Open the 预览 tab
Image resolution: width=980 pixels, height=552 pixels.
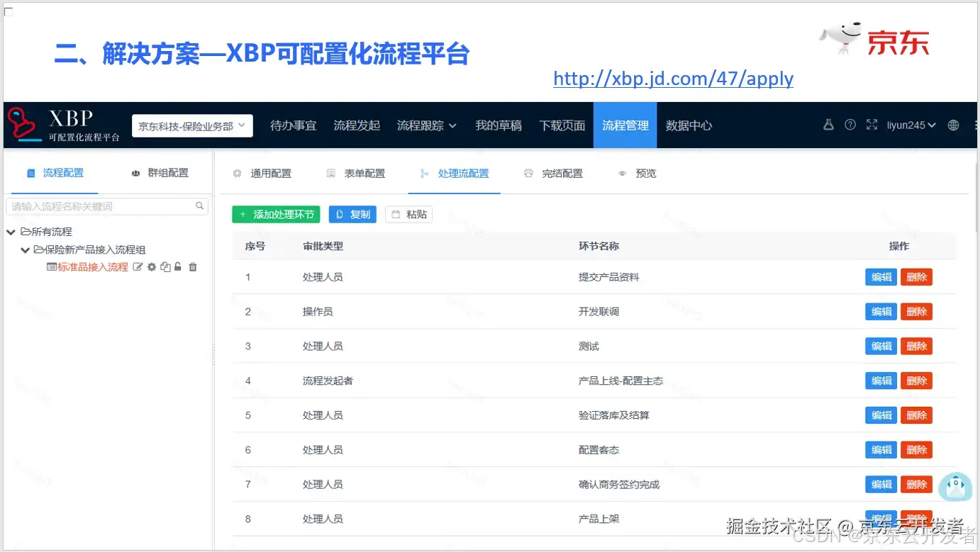[x=637, y=174]
